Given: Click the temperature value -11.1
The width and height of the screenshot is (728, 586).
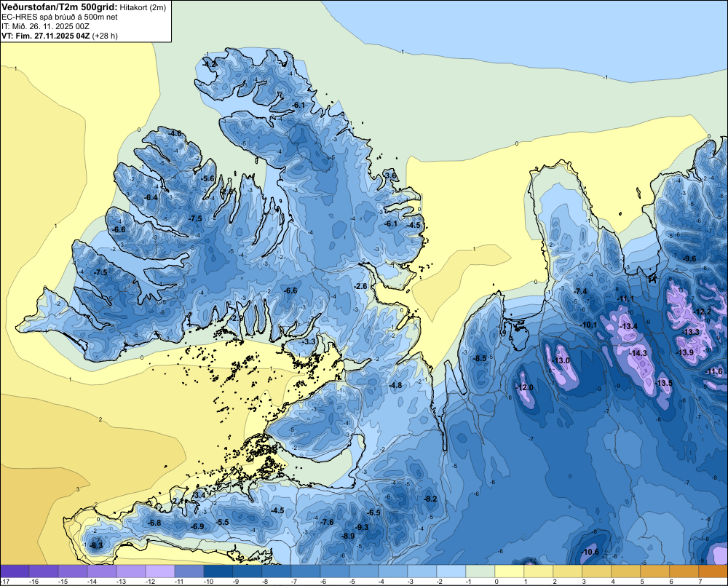Looking at the screenshot, I should pos(626,298).
